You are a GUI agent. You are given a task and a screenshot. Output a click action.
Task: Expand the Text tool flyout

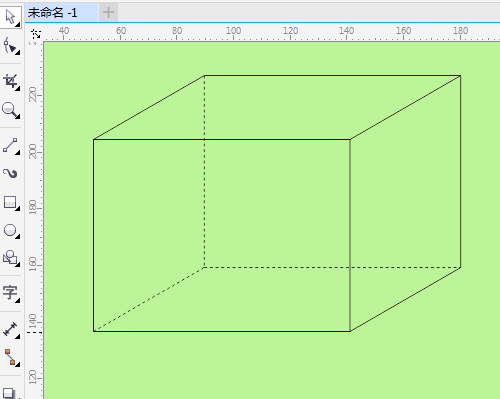tap(18, 301)
